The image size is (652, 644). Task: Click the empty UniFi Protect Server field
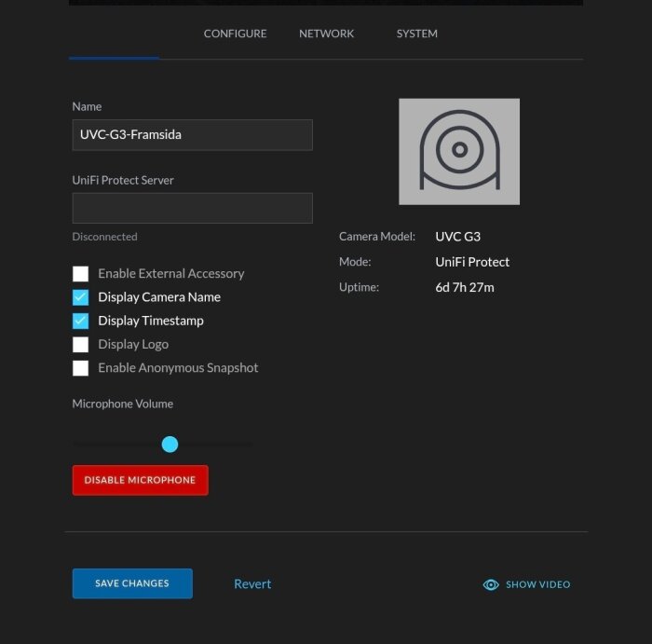193,208
